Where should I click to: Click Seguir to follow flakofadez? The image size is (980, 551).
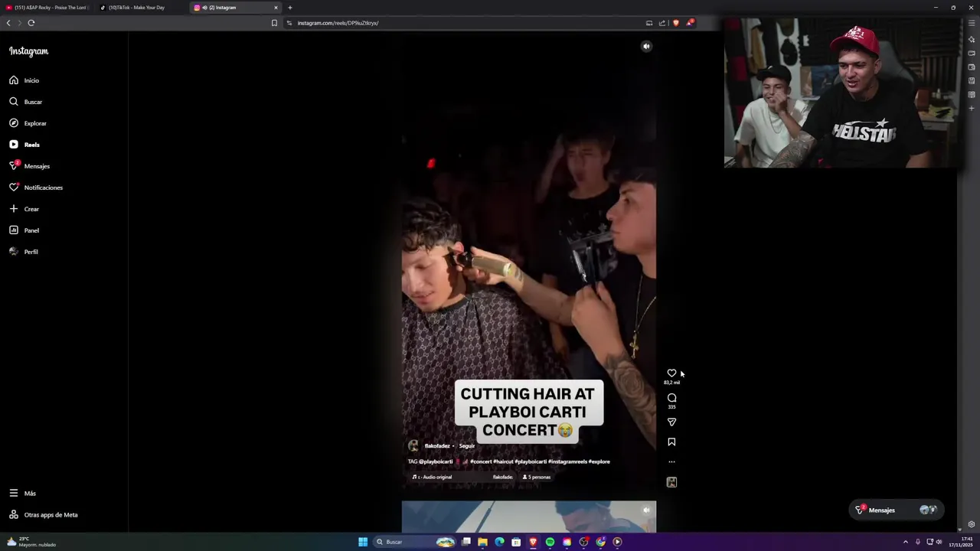tap(467, 446)
